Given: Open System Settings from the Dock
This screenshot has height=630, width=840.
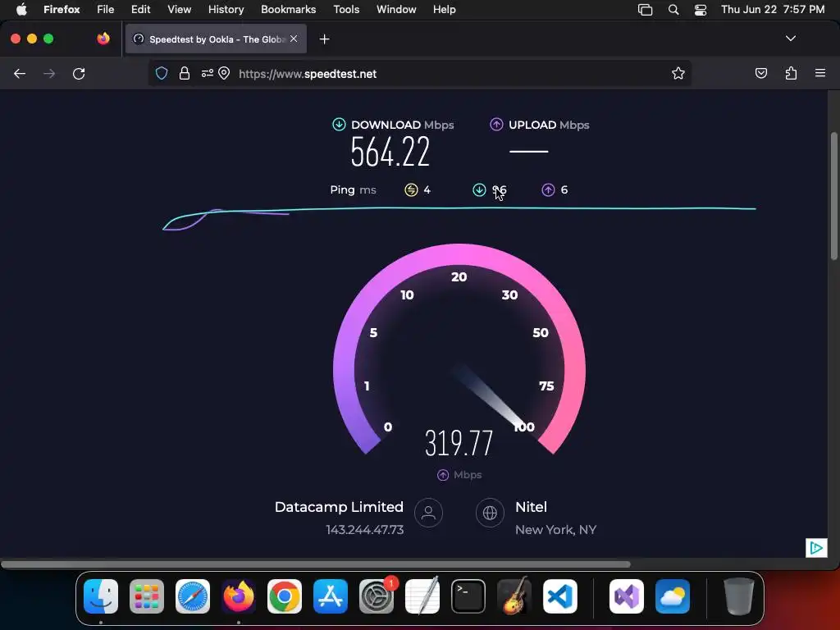Looking at the screenshot, I should point(377,596).
